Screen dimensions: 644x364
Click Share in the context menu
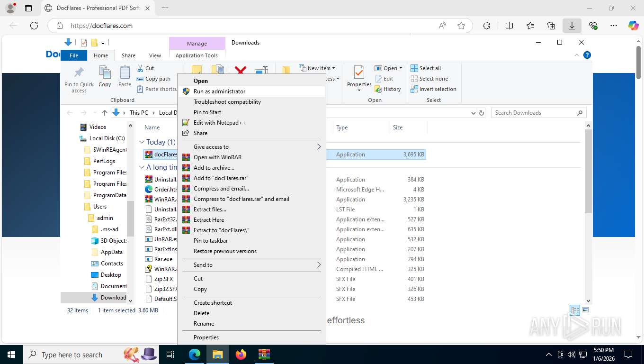251,133
